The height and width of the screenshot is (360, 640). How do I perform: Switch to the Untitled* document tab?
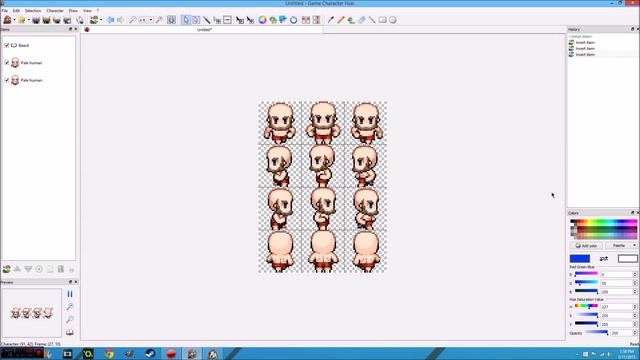point(204,30)
